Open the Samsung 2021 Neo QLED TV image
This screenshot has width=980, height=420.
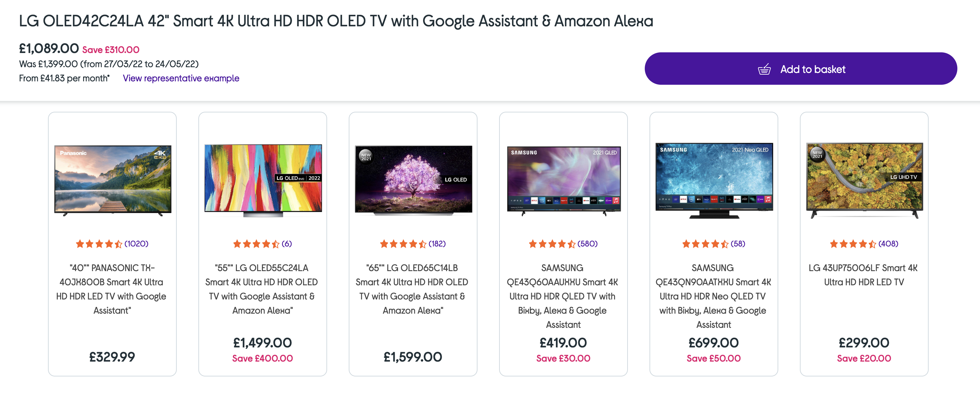714,181
